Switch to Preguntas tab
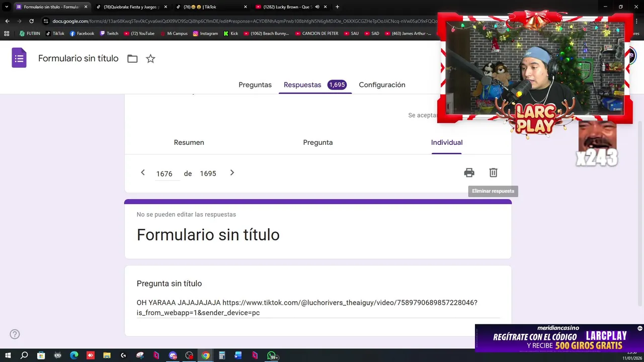The height and width of the screenshot is (362, 644). click(255, 85)
